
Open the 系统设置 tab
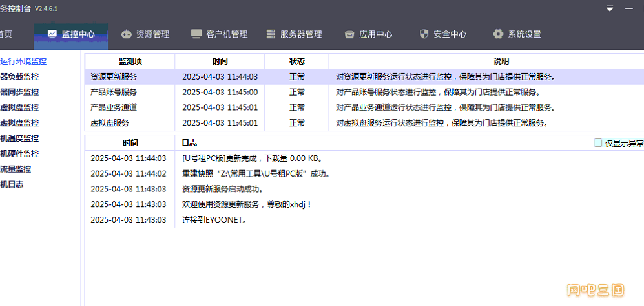point(517,34)
